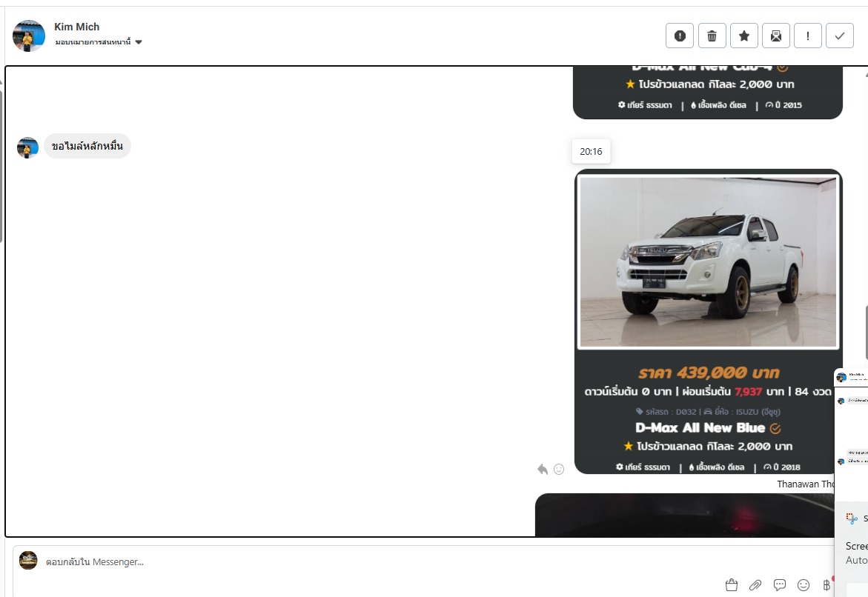The width and height of the screenshot is (868, 597).
Task: Open shopping bag products icon
Action: tap(732, 585)
